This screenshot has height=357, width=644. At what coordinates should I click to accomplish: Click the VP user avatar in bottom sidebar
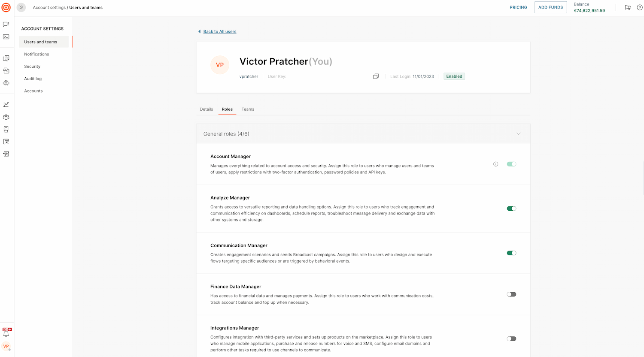tap(6, 346)
